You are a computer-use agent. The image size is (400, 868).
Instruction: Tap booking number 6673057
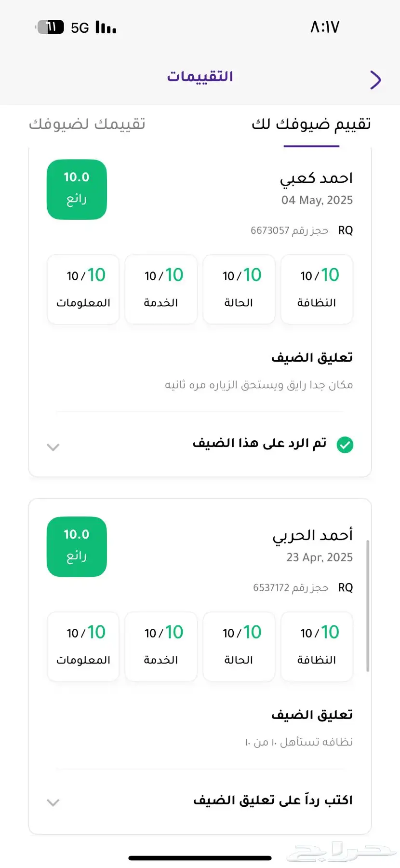click(x=270, y=231)
